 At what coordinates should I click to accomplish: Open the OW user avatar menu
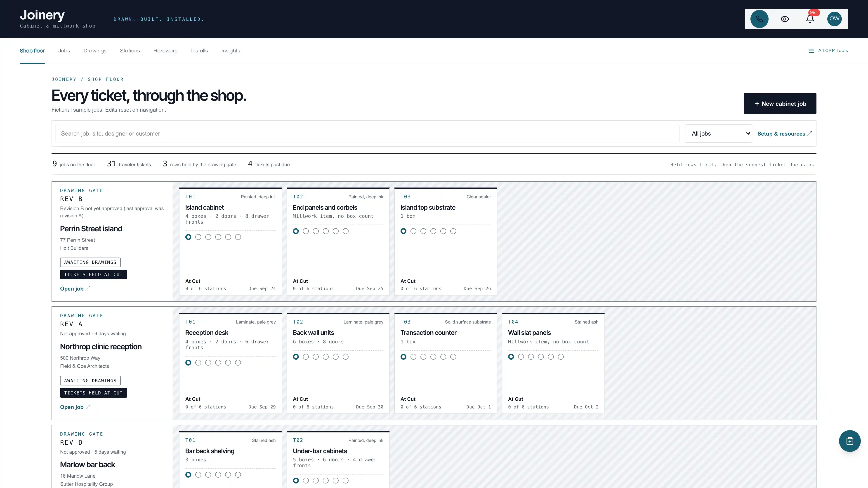click(x=834, y=19)
